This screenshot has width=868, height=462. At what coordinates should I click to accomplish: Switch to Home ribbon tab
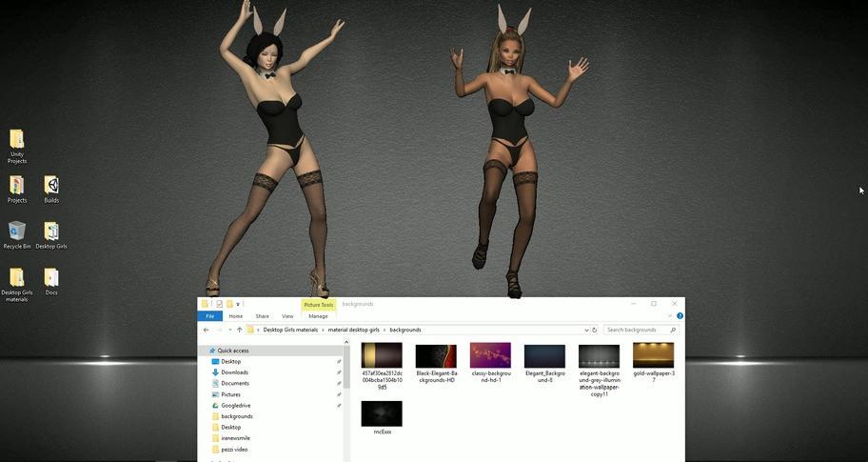pyautogui.click(x=236, y=315)
